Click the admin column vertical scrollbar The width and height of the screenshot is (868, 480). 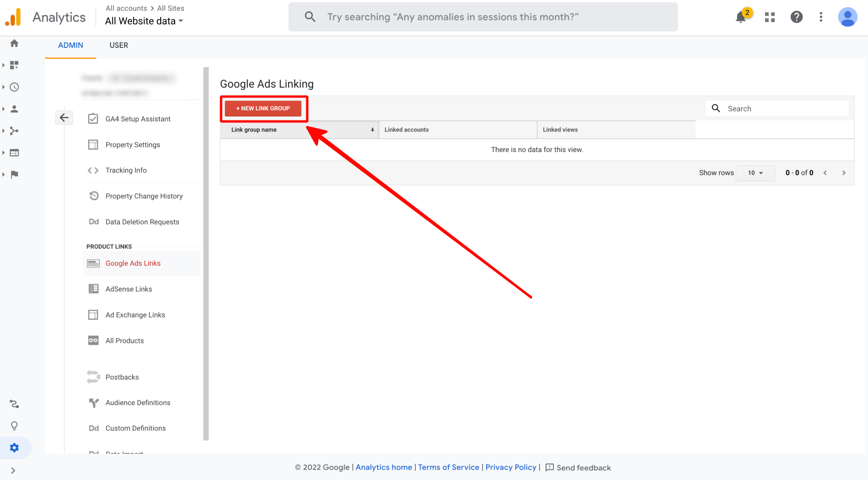tap(206, 253)
